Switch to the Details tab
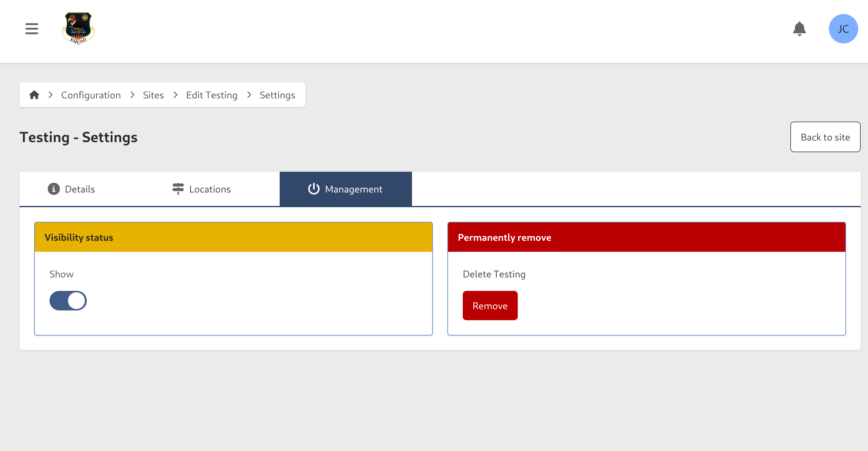The height and width of the screenshot is (451, 868). click(80, 189)
